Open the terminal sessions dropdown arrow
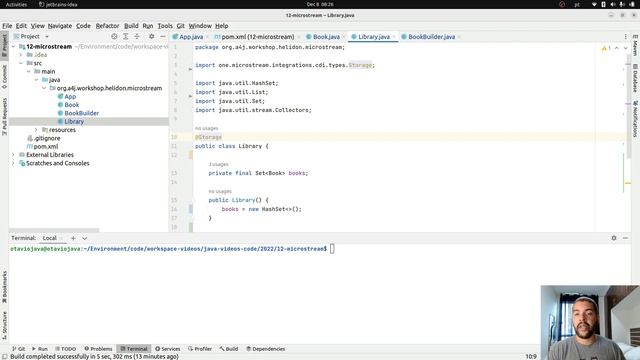Image resolution: width=640 pixels, height=360 pixels. (84, 238)
